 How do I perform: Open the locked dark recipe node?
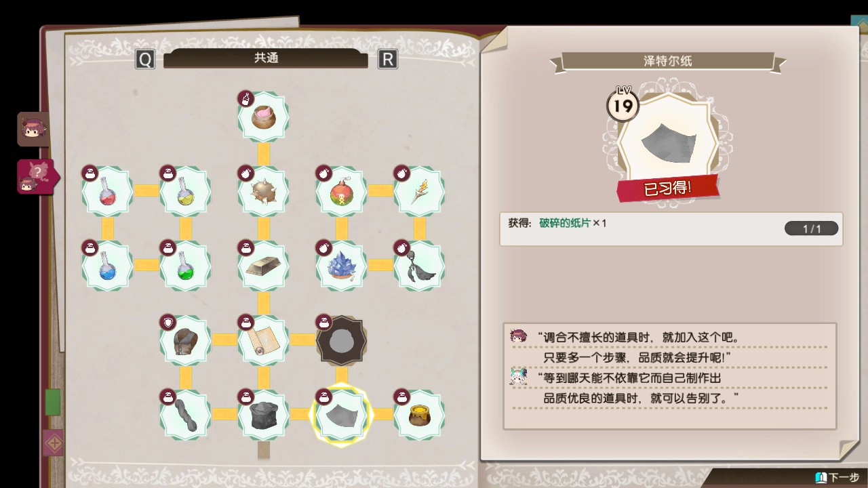(341, 340)
